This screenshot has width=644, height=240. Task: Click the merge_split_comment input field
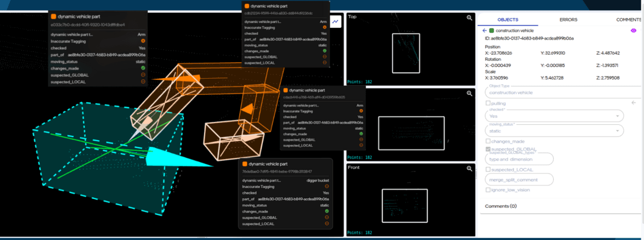tap(519, 179)
